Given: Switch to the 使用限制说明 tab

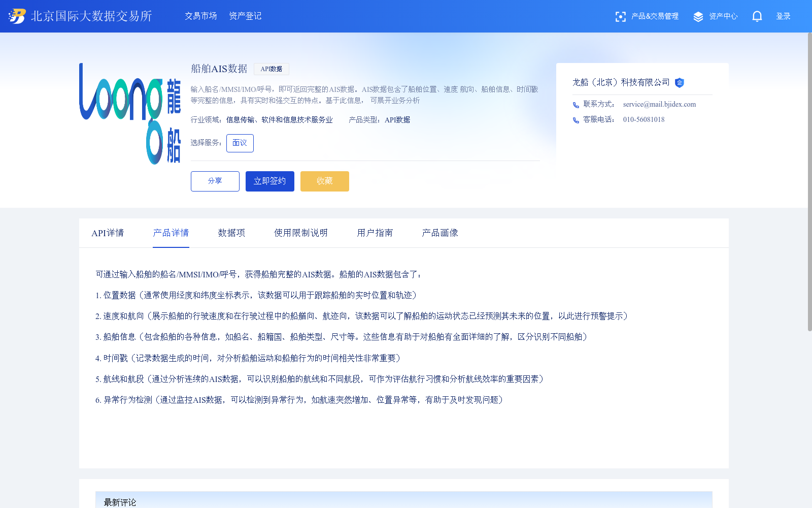Looking at the screenshot, I should coord(301,233).
